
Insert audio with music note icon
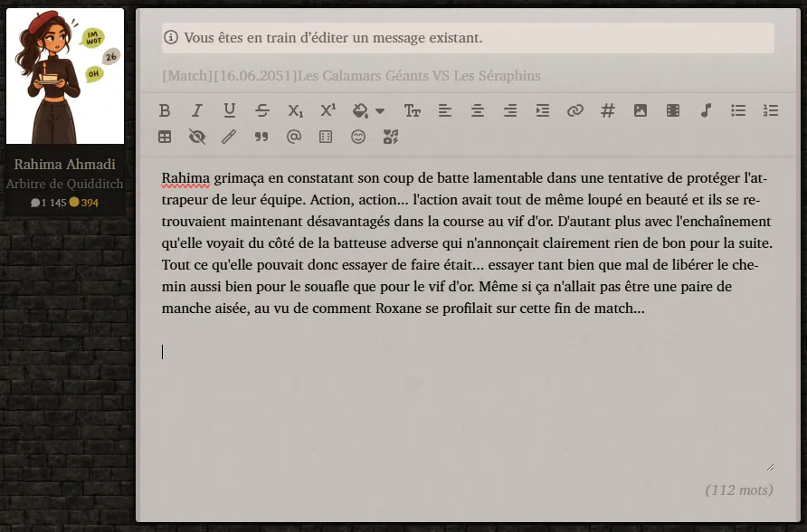pos(706,110)
